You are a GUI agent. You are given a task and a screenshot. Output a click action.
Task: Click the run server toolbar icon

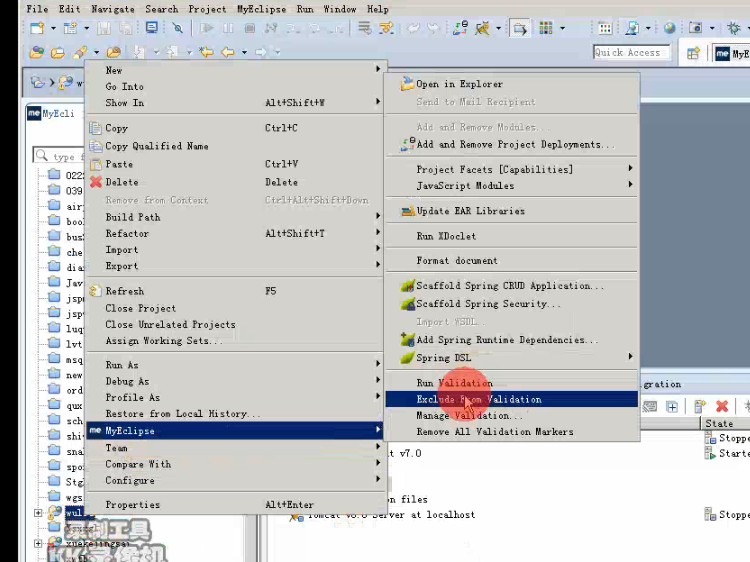[x=483, y=28]
